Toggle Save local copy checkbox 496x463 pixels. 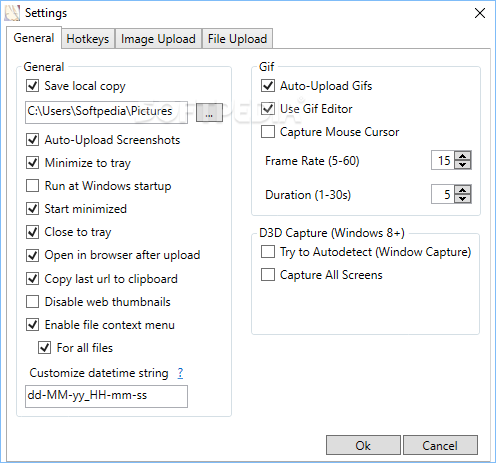pos(33,86)
